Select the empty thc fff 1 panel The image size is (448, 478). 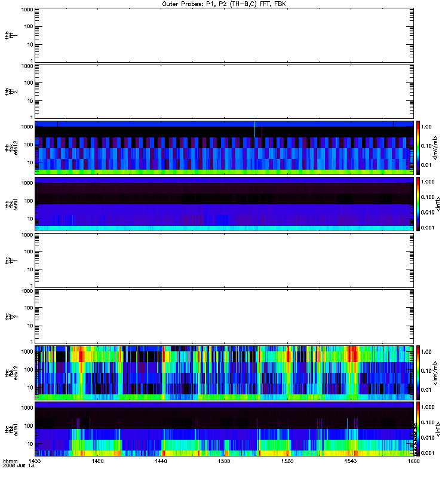(x=224, y=261)
